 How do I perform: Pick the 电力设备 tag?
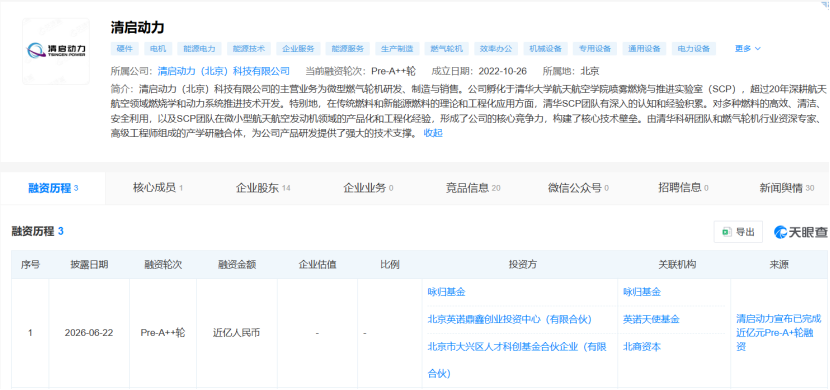coord(694,49)
